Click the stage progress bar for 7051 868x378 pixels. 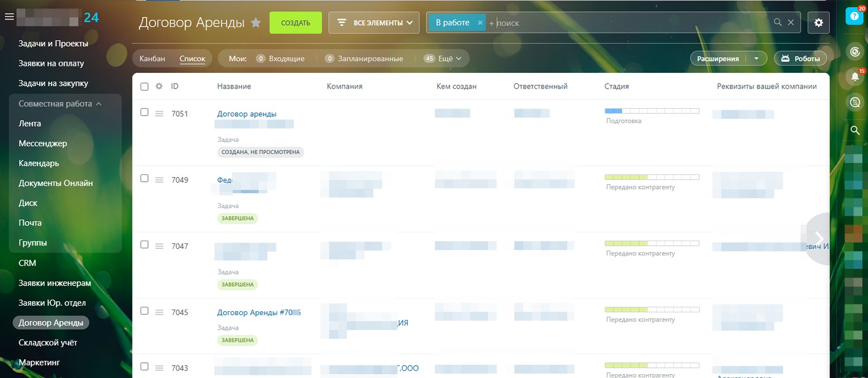coord(652,111)
